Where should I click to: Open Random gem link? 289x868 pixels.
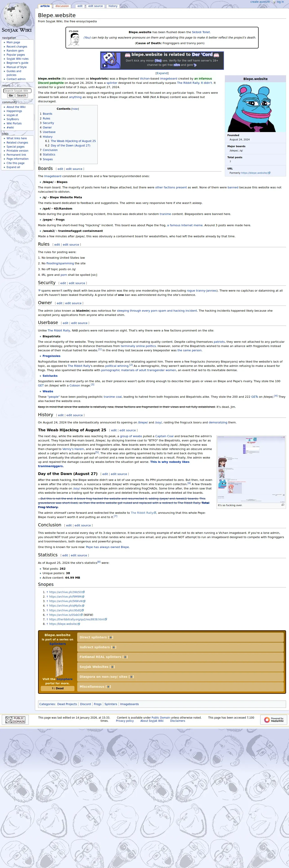pos(15,50)
